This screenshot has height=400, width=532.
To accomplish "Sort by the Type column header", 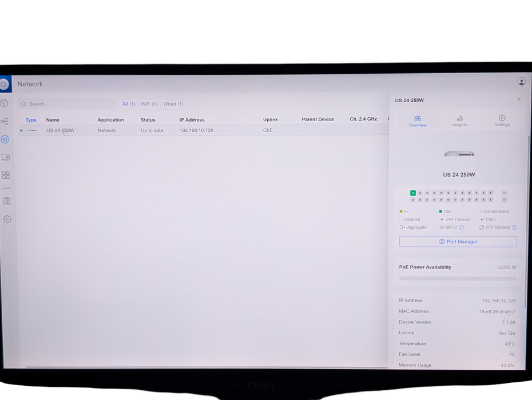I will coord(31,120).
